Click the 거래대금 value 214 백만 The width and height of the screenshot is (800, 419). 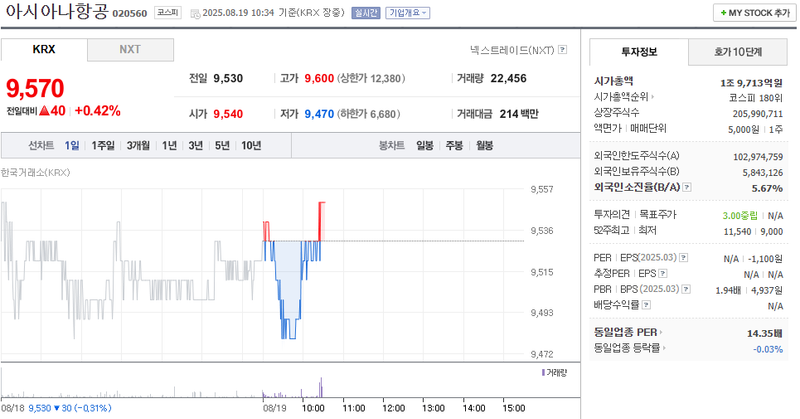519,114
